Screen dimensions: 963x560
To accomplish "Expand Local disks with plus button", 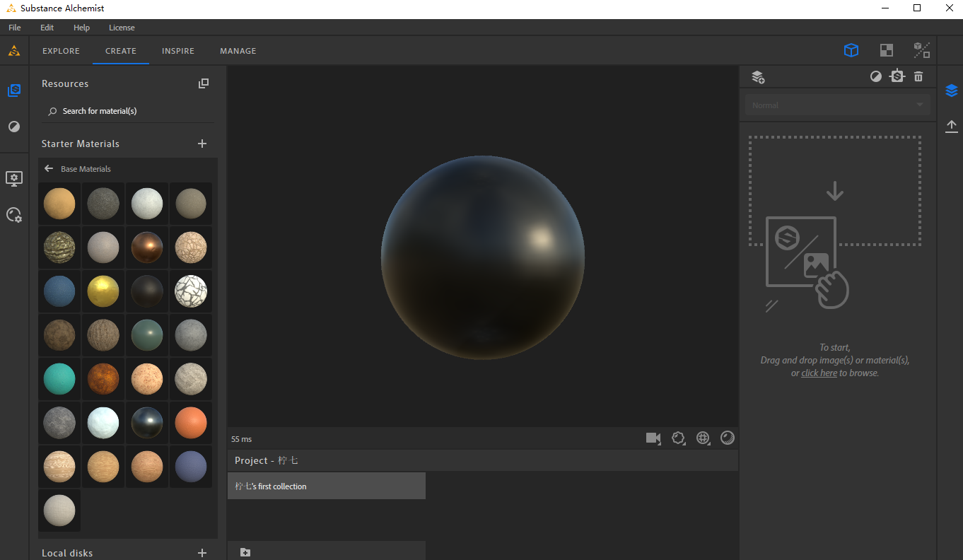I will pos(202,553).
